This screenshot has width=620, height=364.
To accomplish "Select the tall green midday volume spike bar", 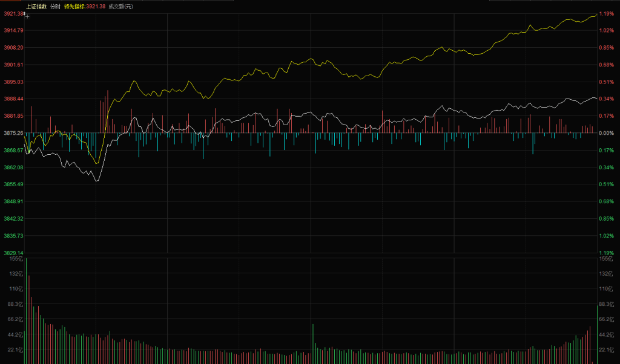I will (x=313, y=343).
